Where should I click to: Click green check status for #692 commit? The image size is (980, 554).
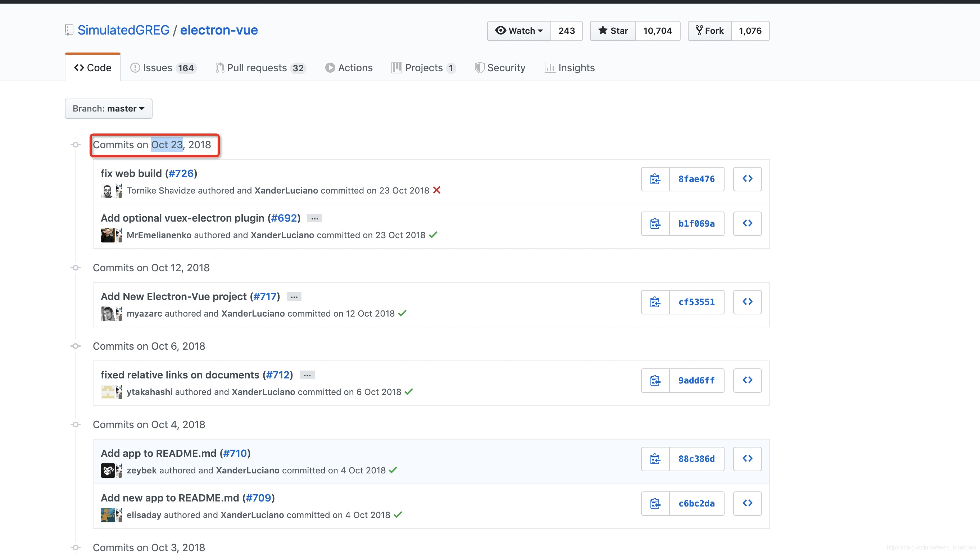tap(433, 235)
